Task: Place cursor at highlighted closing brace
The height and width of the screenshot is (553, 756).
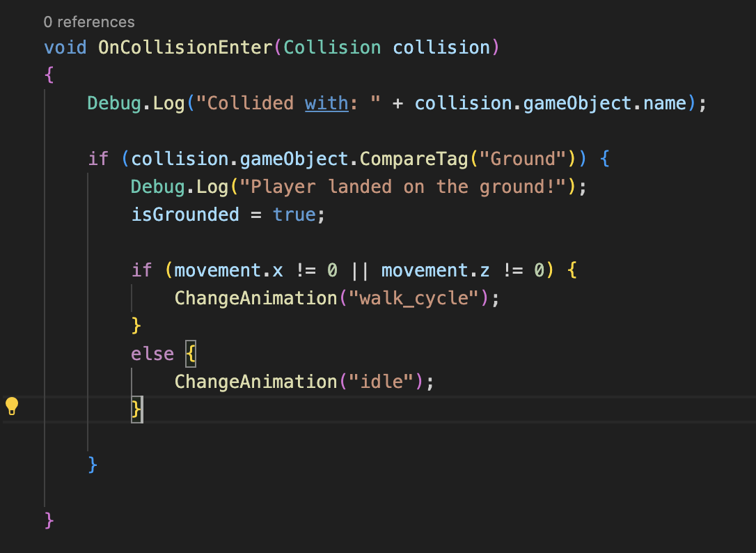Action: (x=137, y=410)
